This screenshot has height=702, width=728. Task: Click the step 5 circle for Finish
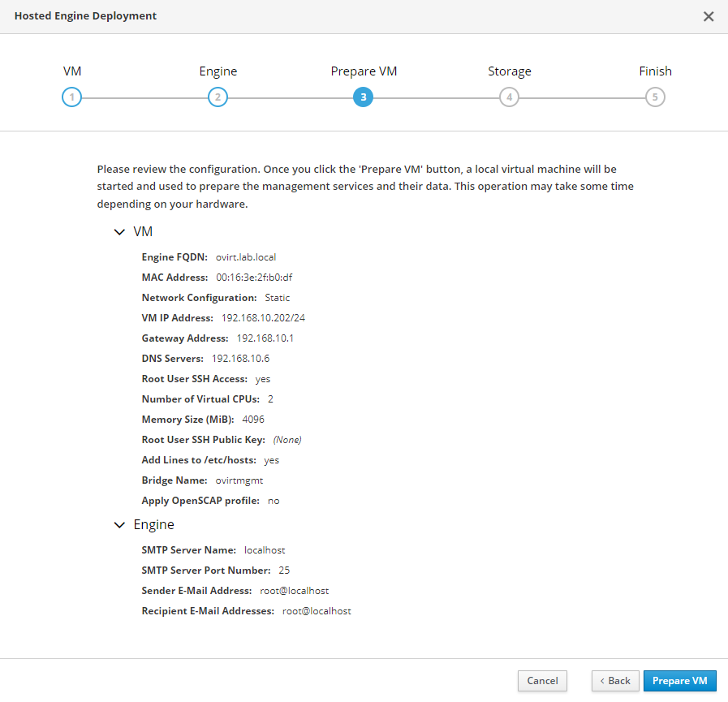point(655,97)
